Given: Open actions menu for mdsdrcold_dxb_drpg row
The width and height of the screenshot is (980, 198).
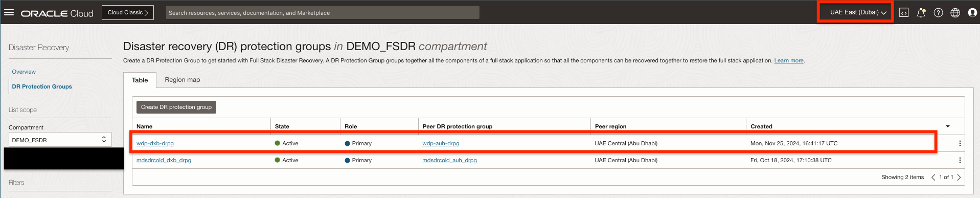Looking at the screenshot, I should pyautogui.click(x=960, y=160).
